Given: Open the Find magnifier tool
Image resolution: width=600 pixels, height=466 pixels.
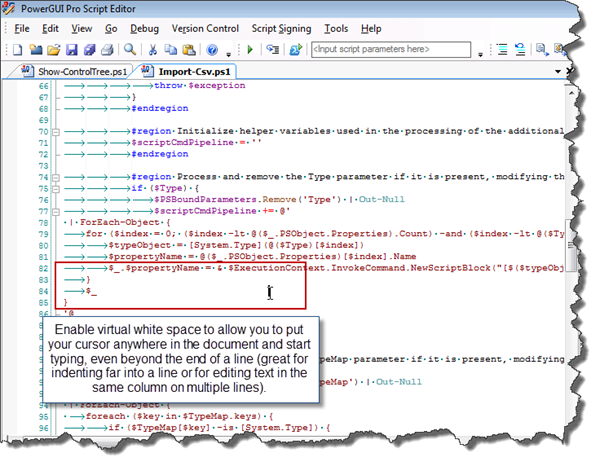Looking at the screenshot, I should coord(130,49).
